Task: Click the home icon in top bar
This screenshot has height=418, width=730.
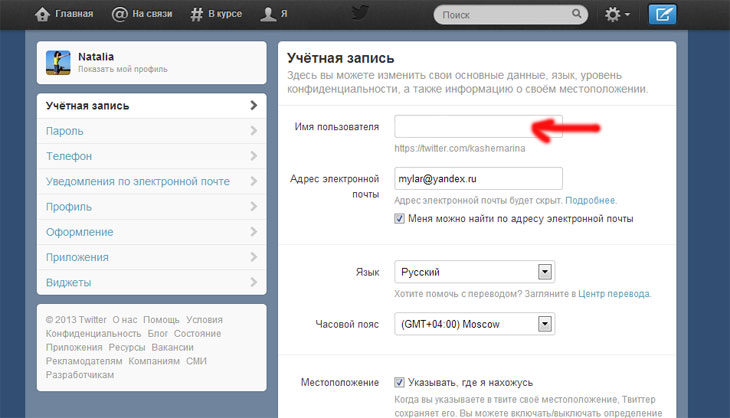Action: pyautogui.click(x=42, y=14)
